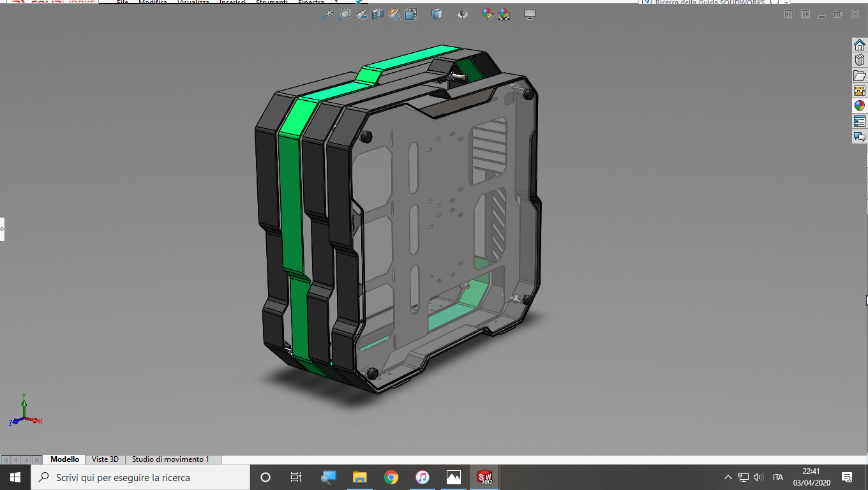Open the Design Library task pane tab
The image size is (868, 490).
860,60
